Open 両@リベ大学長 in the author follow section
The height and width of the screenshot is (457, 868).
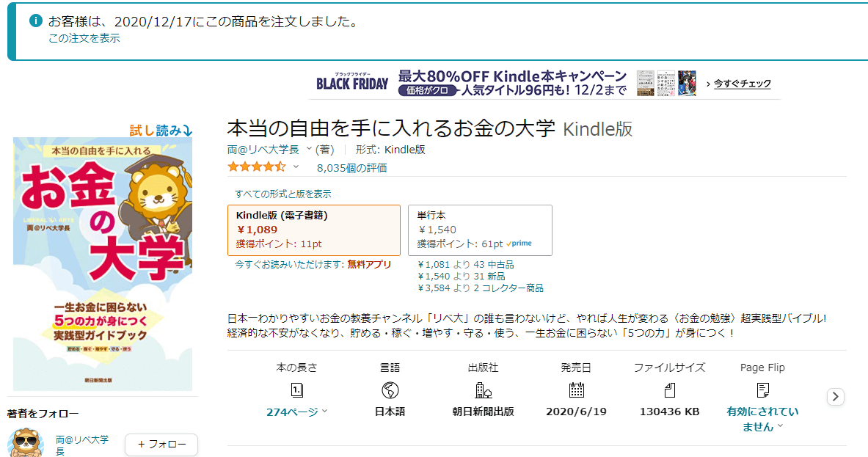(82, 445)
